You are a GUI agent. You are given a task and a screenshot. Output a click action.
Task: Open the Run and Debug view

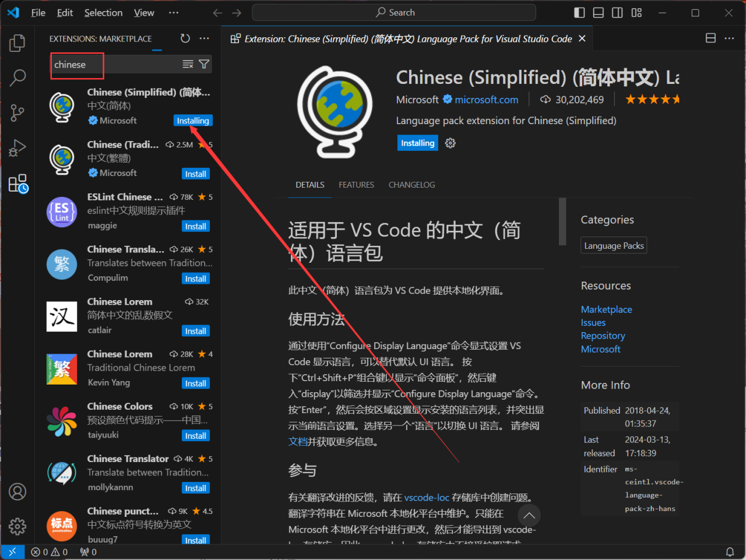17,148
